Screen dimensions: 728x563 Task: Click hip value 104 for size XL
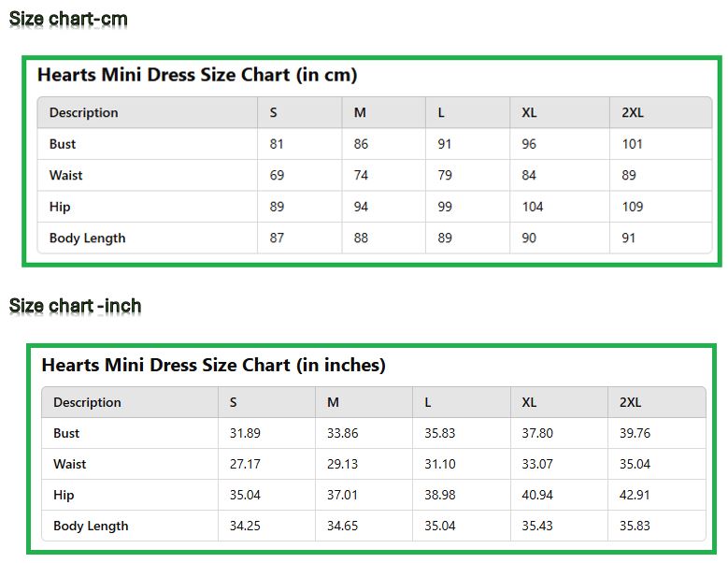pyautogui.click(x=533, y=207)
